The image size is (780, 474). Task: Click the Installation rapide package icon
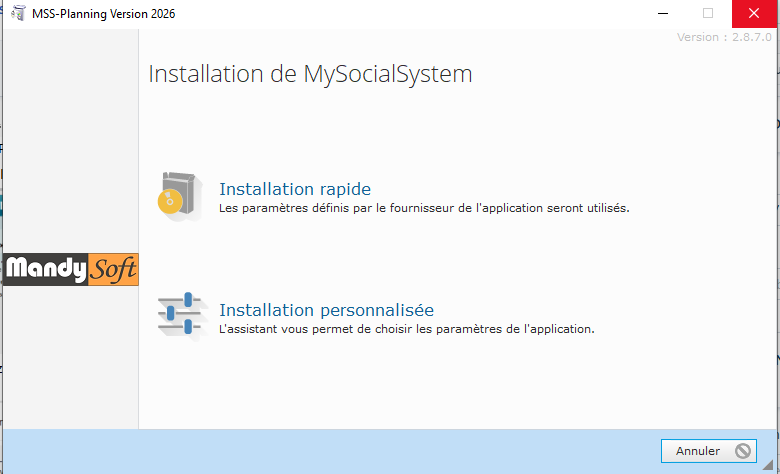pos(180,196)
